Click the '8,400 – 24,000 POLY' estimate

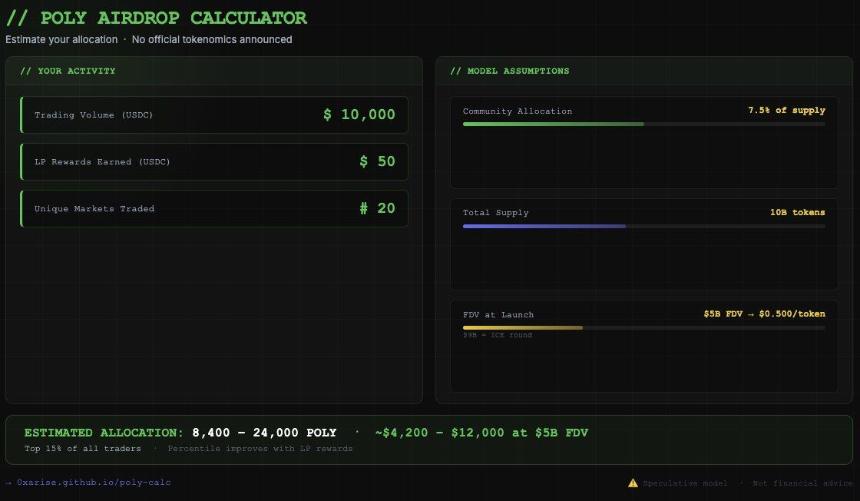[264, 432]
